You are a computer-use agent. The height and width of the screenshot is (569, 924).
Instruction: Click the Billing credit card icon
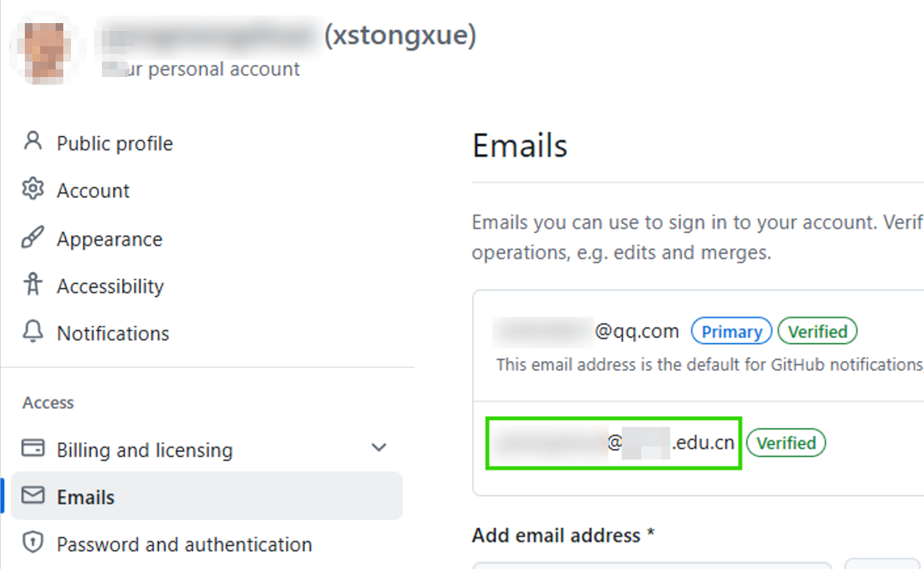33,448
